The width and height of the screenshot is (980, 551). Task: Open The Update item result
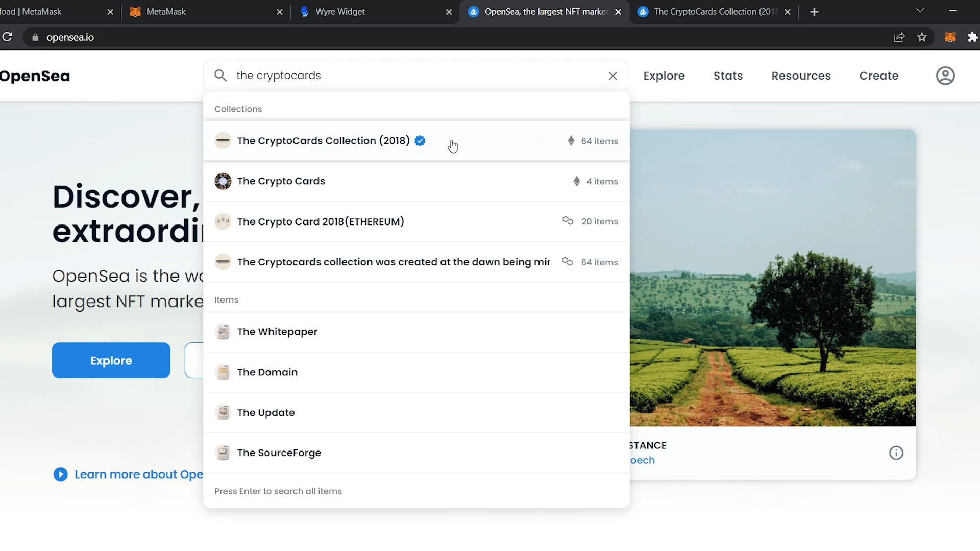point(416,413)
